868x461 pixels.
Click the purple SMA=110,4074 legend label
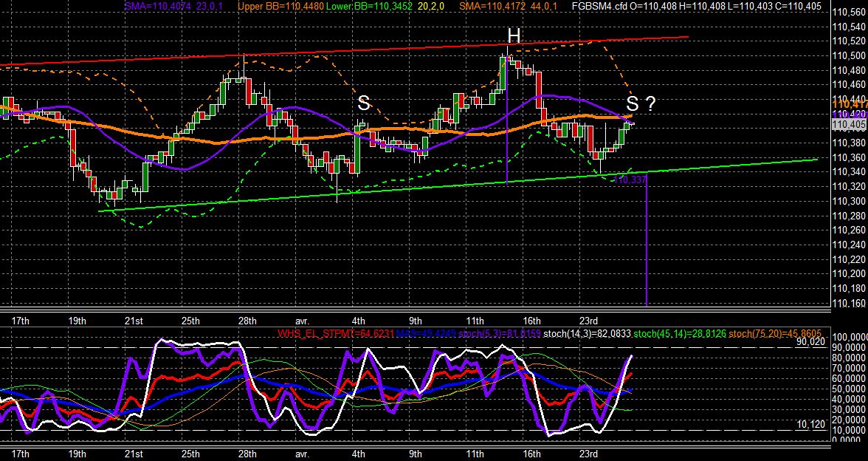(x=156, y=7)
